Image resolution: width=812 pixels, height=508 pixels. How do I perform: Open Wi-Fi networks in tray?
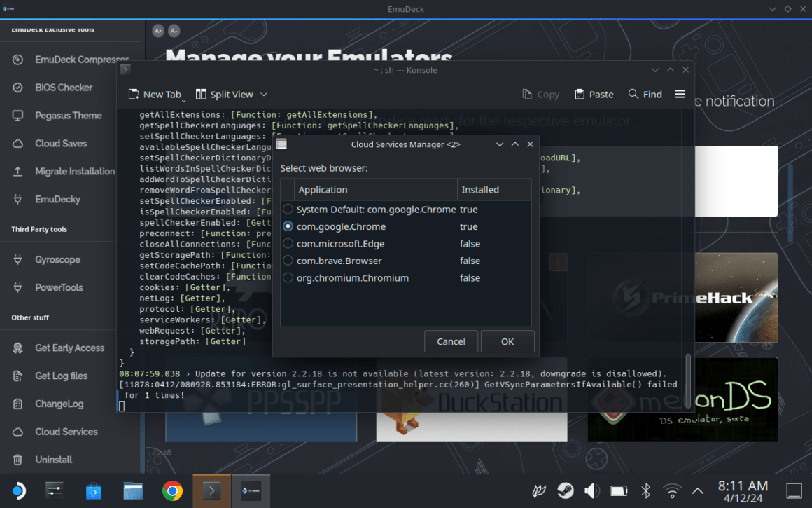672,490
